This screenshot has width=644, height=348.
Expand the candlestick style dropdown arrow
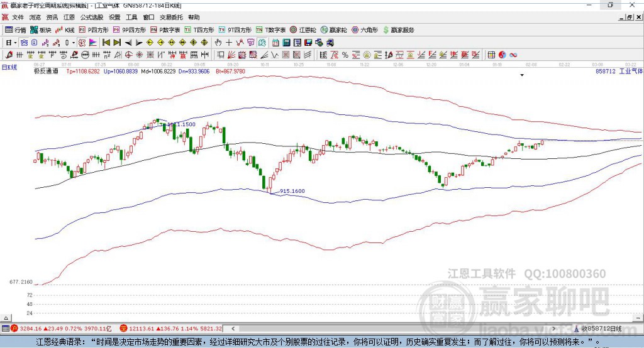tap(74, 43)
